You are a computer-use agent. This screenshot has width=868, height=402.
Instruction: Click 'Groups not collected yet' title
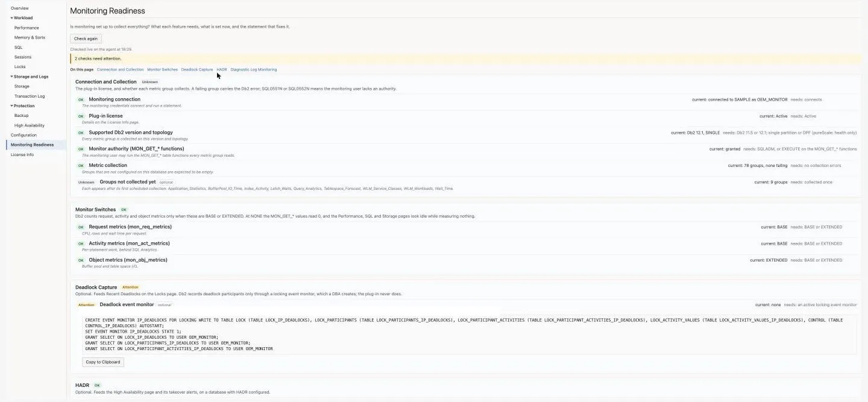pos(128,182)
